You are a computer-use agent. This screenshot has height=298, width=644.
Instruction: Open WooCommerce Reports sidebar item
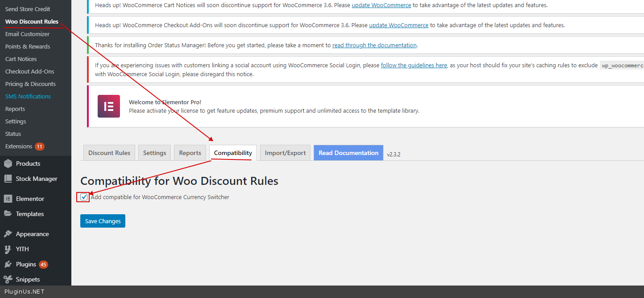tap(15, 109)
